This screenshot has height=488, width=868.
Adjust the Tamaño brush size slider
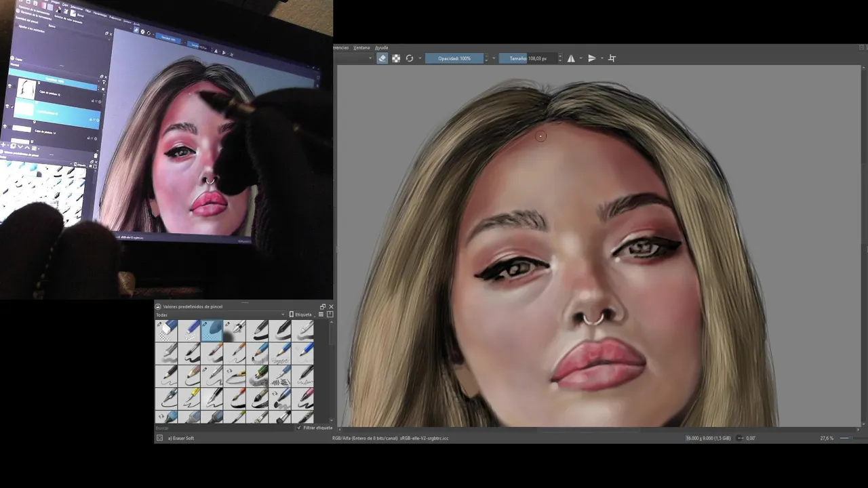click(x=528, y=58)
